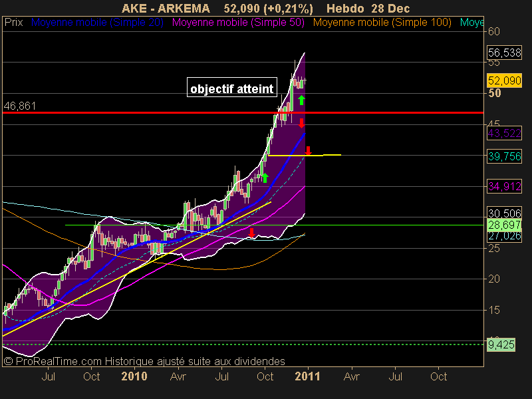Click the price axis value 15
Screen dimensions: 532x399
494,310
